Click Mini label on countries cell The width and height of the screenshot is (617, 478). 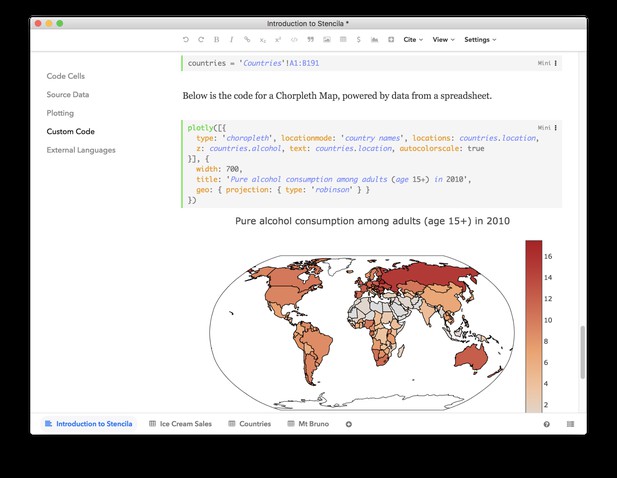pyautogui.click(x=544, y=63)
